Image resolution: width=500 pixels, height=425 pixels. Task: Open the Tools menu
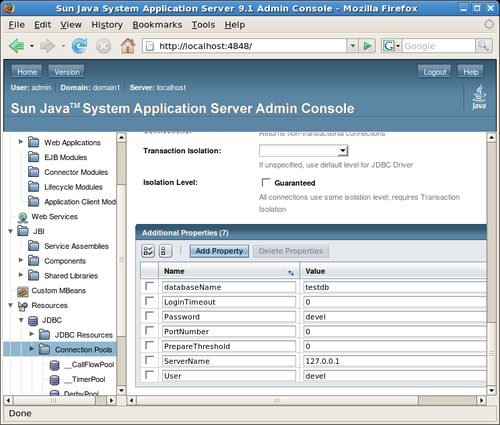tap(203, 25)
